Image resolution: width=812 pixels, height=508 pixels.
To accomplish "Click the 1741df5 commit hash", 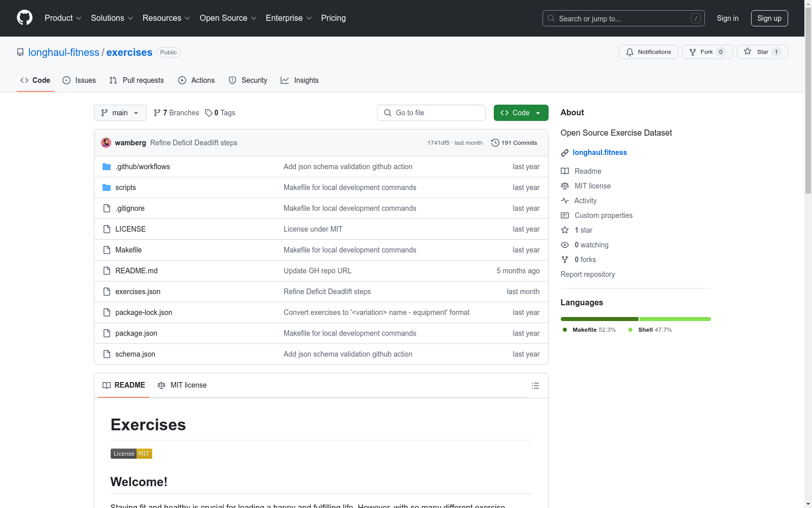I will click(438, 143).
